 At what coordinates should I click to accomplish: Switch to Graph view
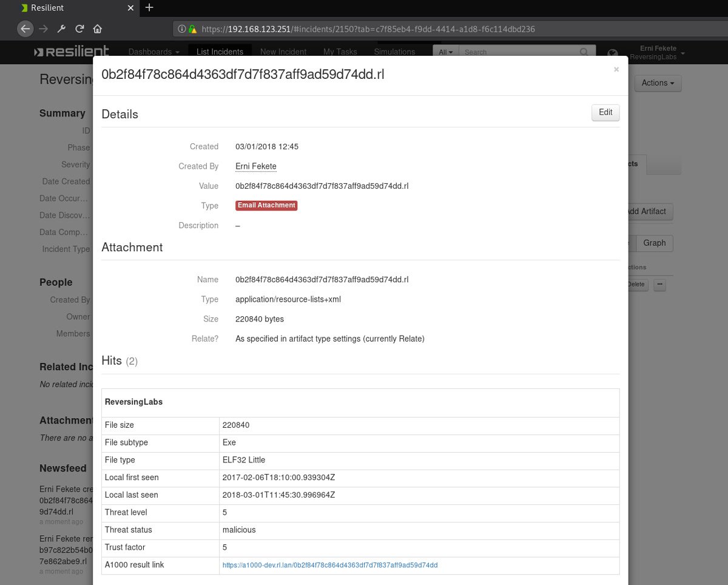tap(655, 243)
